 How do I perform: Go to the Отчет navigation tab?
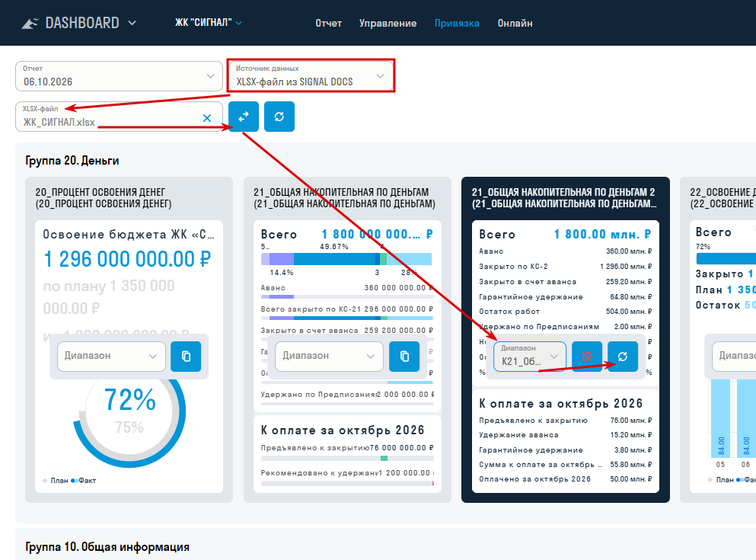[329, 23]
